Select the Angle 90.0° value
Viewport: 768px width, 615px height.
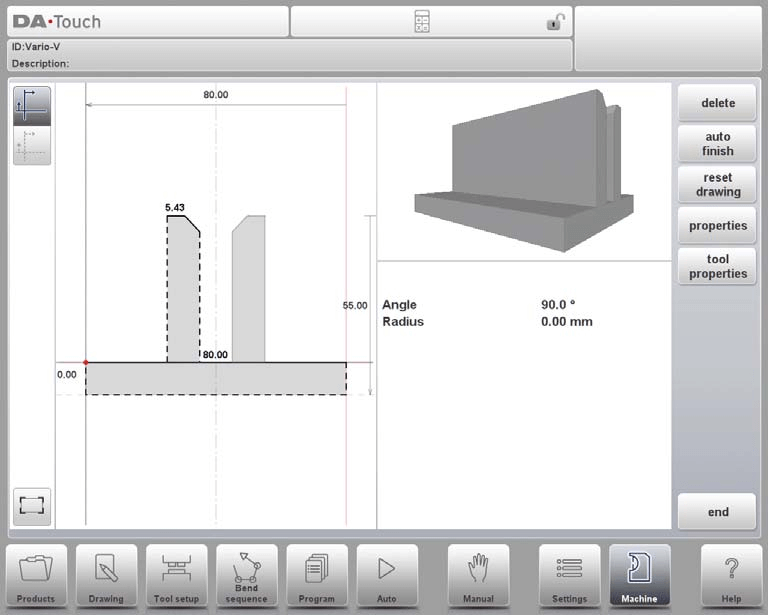pyautogui.click(x=558, y=305)
